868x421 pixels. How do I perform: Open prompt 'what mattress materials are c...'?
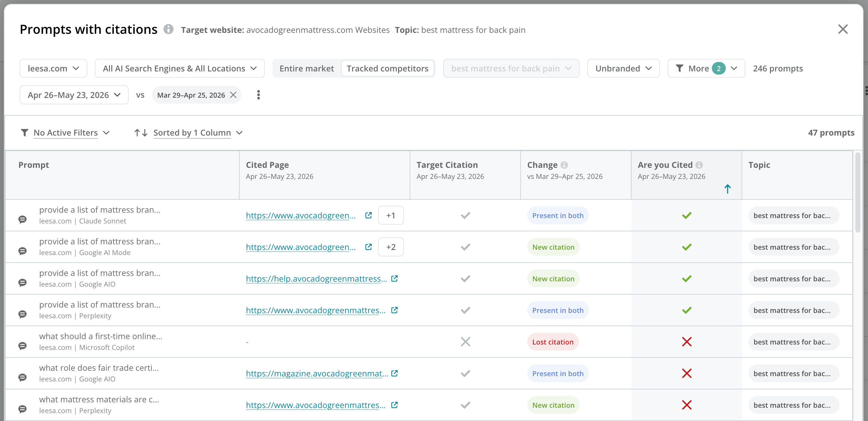coord(99,400)
